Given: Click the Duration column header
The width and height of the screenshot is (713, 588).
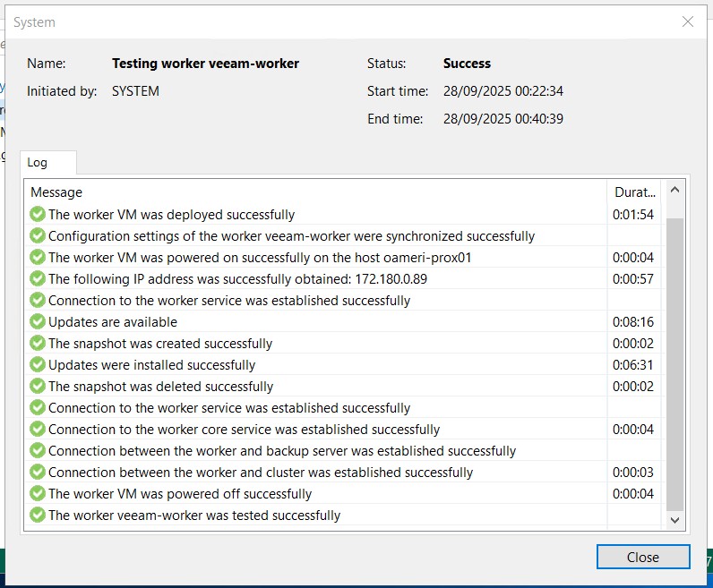Looking at the screenshot, I should [634, 192].
